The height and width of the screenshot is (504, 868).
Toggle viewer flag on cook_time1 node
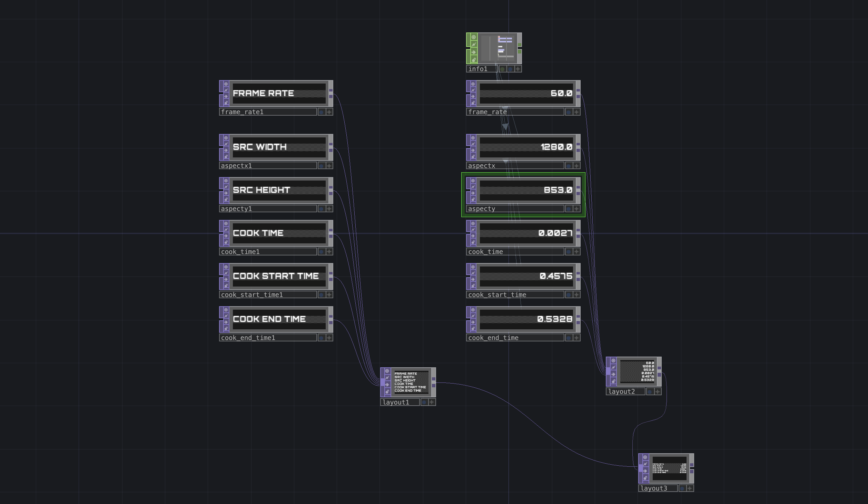(x=226, y=224)
